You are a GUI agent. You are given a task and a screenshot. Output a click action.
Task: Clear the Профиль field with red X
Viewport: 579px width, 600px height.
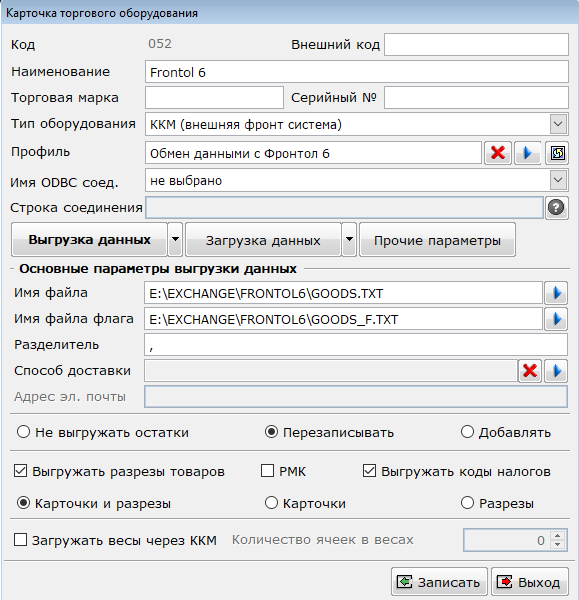pos(498,153)
